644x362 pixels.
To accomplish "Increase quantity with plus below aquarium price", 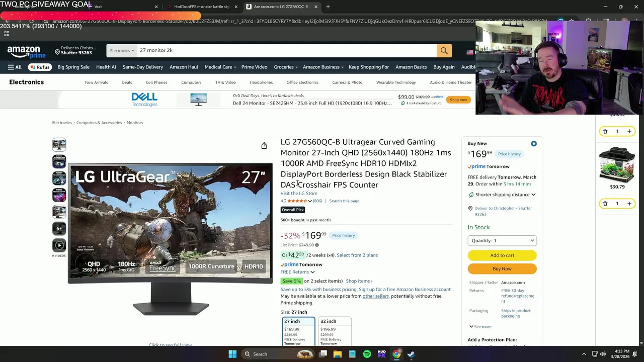I will coord(629,204).
